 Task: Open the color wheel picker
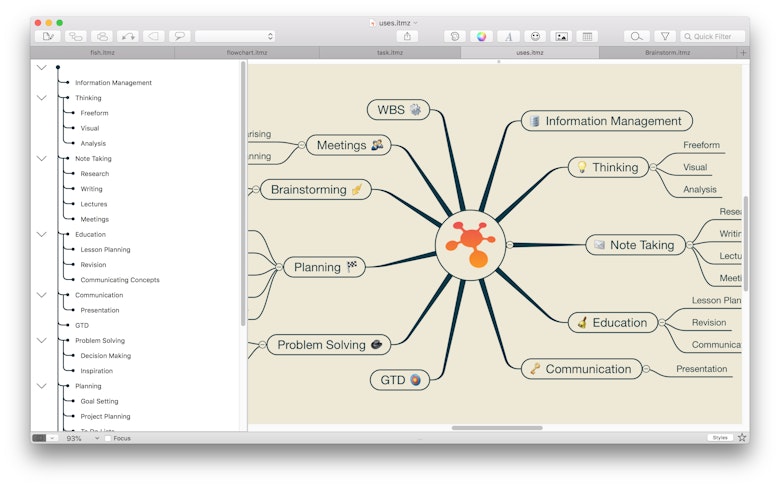point(482,36)
